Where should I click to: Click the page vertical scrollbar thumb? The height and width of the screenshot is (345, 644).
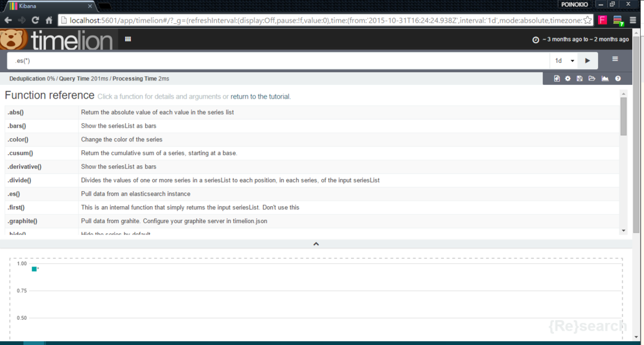(x=636, y=135)
